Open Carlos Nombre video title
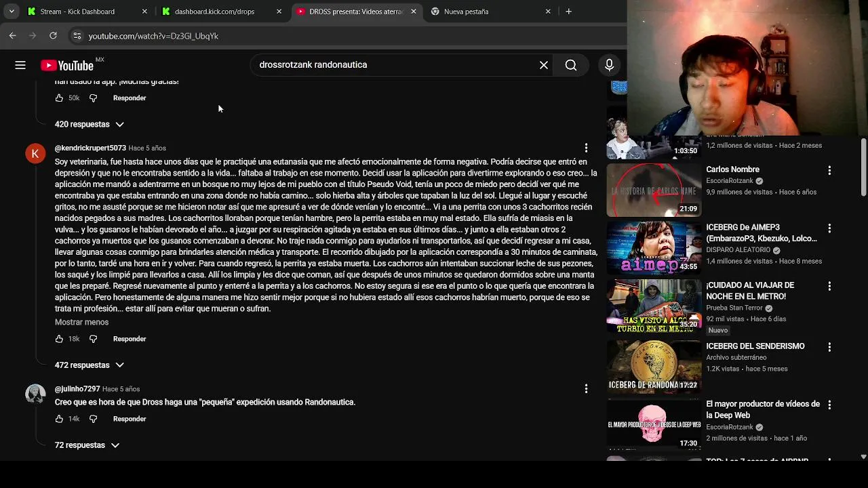Viewport: 868px width, 488px height. pos(732,169)
